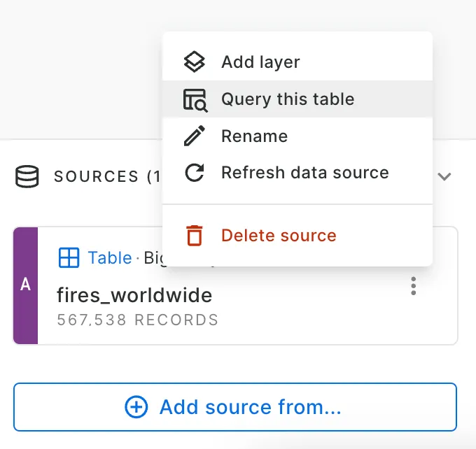Click the Refresh circular arrow icon

(x=194, y=173)
